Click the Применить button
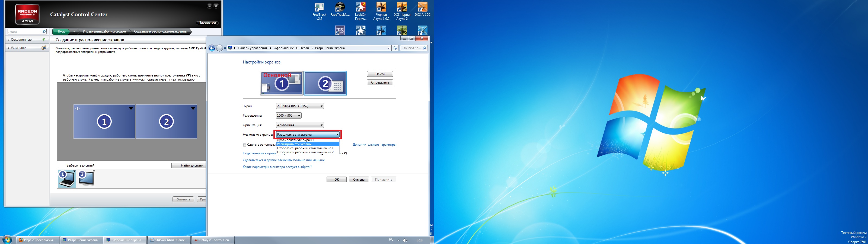 point(384,179)
